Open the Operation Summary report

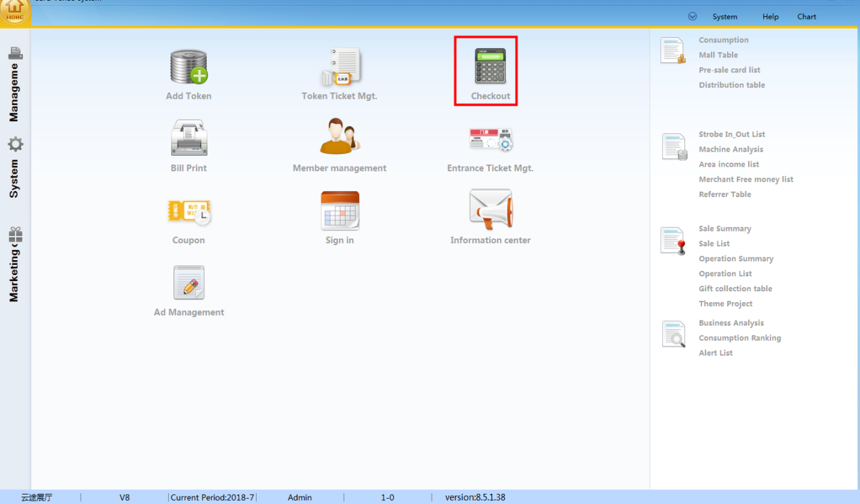736,258
